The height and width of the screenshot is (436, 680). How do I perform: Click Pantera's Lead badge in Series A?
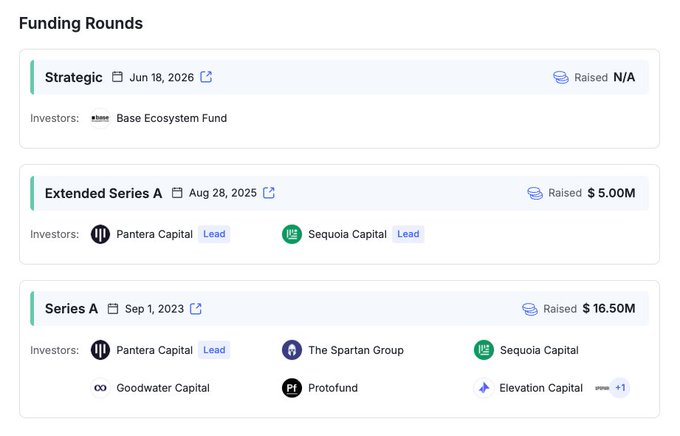coord(214,350)
